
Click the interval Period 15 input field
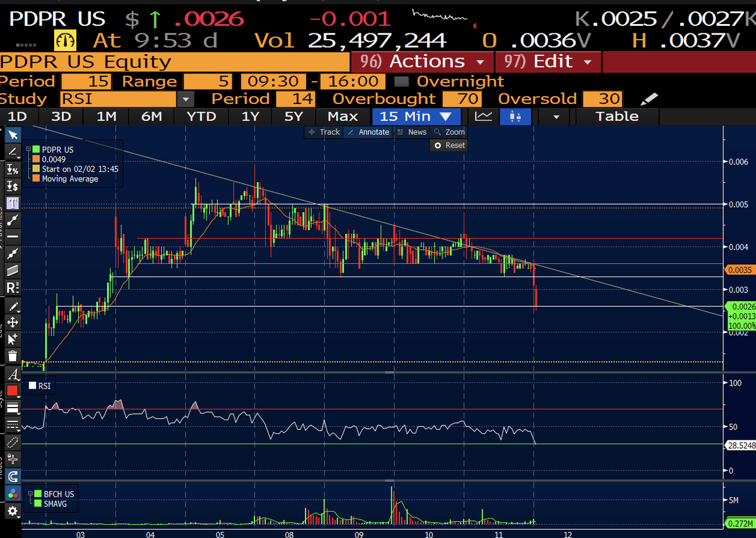(88, 81)
